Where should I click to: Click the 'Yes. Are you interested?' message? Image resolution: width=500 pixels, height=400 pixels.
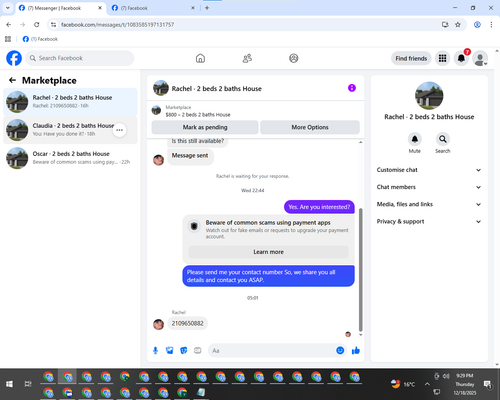(x=319, y=207)
